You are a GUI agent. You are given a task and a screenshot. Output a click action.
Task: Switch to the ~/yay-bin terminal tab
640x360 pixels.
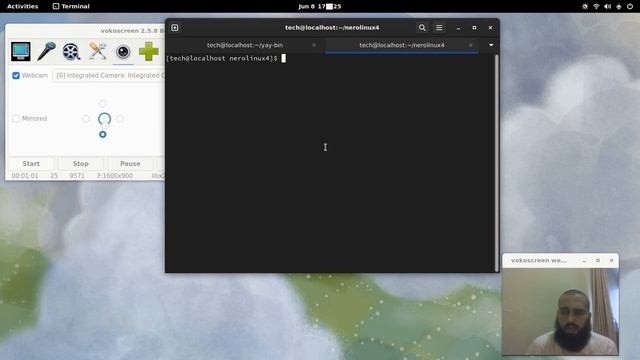point(245,45)
